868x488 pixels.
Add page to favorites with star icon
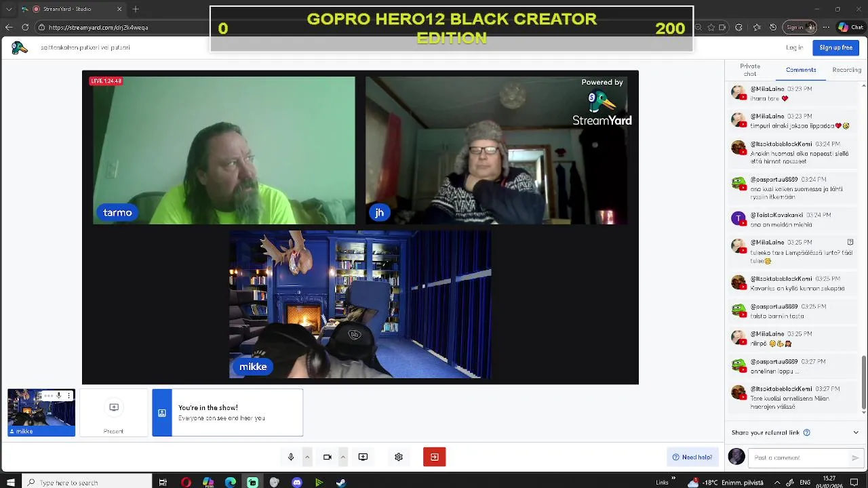[x=711, y=28]
